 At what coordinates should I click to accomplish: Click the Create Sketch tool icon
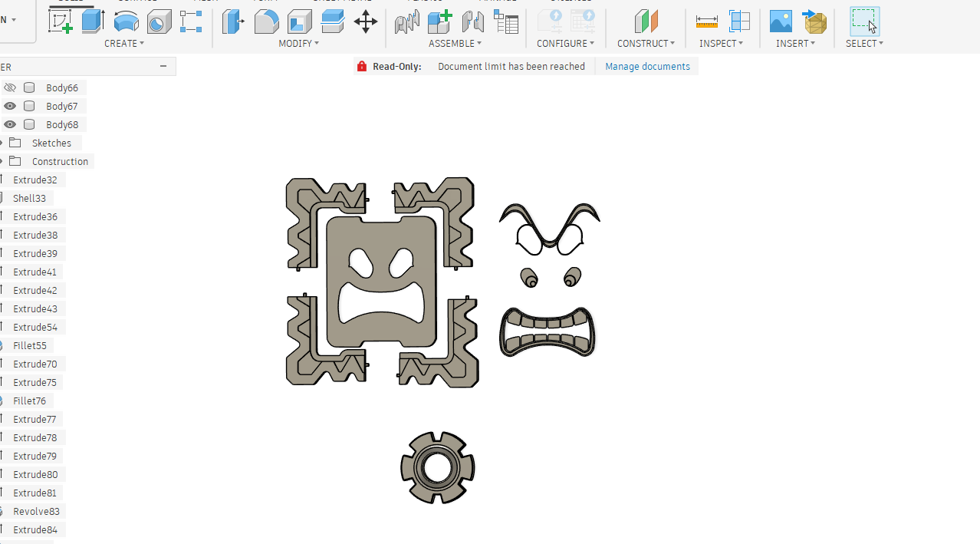point(61,21)
